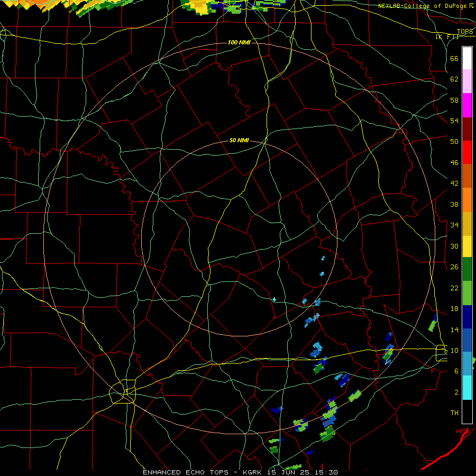Click the "TOPS" legend heading
Screen dimensions: 476x476
pos(465,32)
